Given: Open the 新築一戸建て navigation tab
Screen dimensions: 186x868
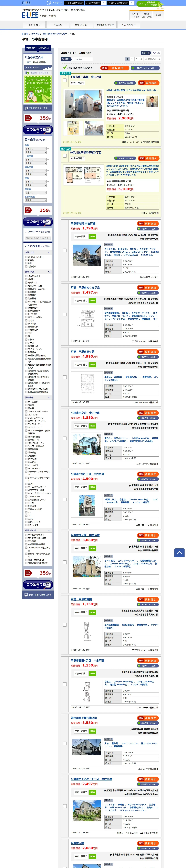Looking at the screenshot, I should click(x=34, y=25).
